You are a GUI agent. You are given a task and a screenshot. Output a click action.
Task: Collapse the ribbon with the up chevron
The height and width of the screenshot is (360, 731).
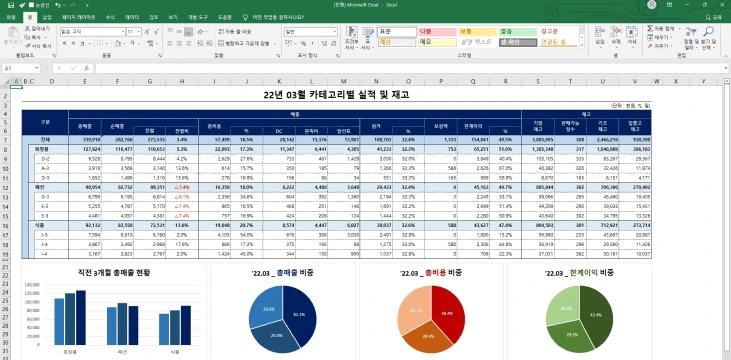(x=725, y=55)
